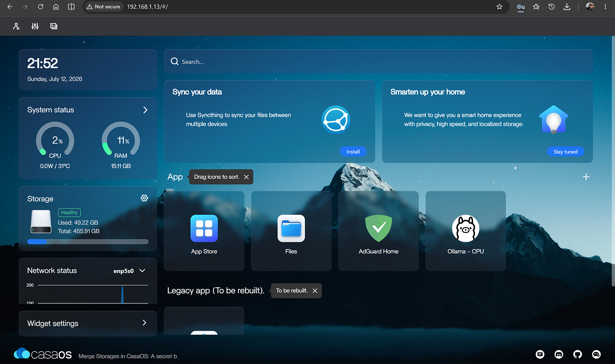The height and width of the screenshot is (364, 615).
Task: Click 'Total: 455.91 GB' storage text
Action: tap(79, 231)
